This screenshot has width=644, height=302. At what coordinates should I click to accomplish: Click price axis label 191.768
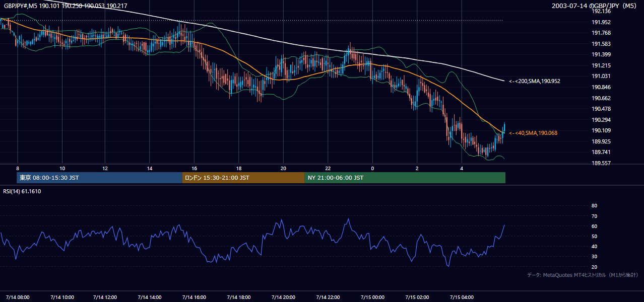pyautogui.click(x=601, y=33)
